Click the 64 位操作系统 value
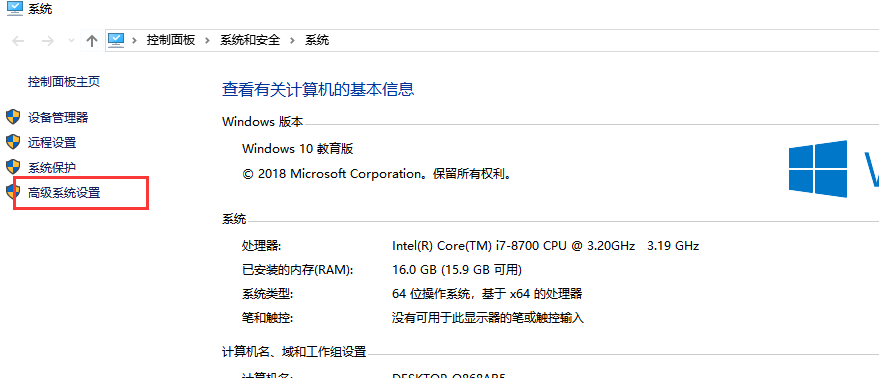Viewport: 879px width, 378px height. [x=487, y=294]
